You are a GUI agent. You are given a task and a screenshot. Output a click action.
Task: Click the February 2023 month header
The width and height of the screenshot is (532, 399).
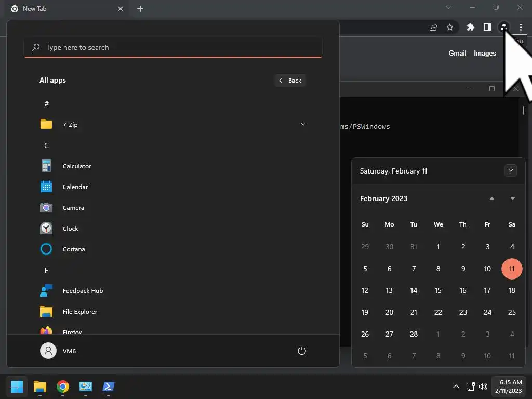(383, 198)
